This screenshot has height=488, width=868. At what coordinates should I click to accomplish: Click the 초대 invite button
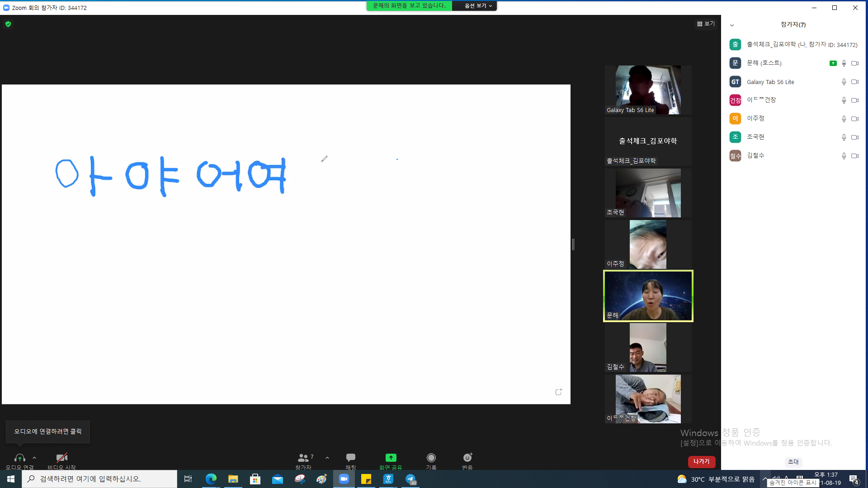point(793,461)
